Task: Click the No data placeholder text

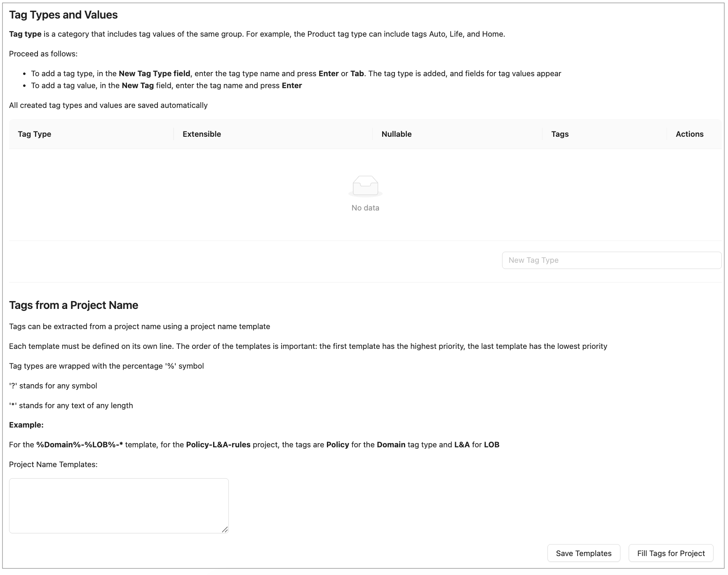Action: [365, 208]
